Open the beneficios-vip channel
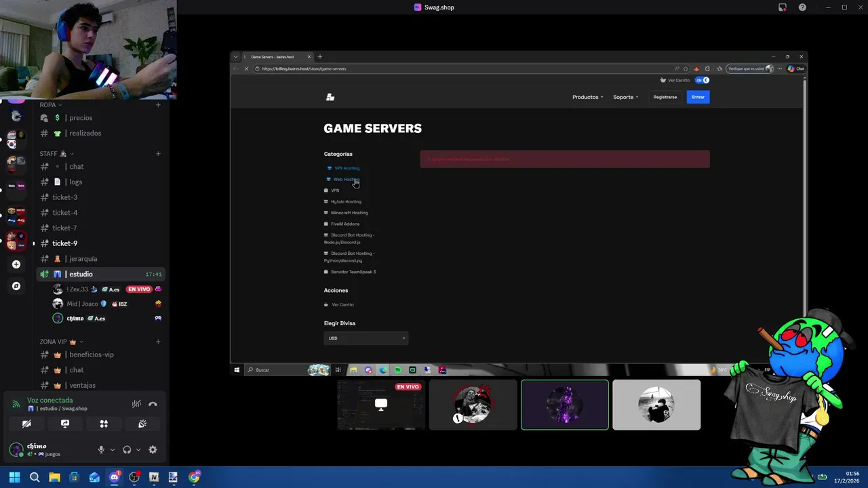This screenshot has width=868, height=488. point(100,354)
